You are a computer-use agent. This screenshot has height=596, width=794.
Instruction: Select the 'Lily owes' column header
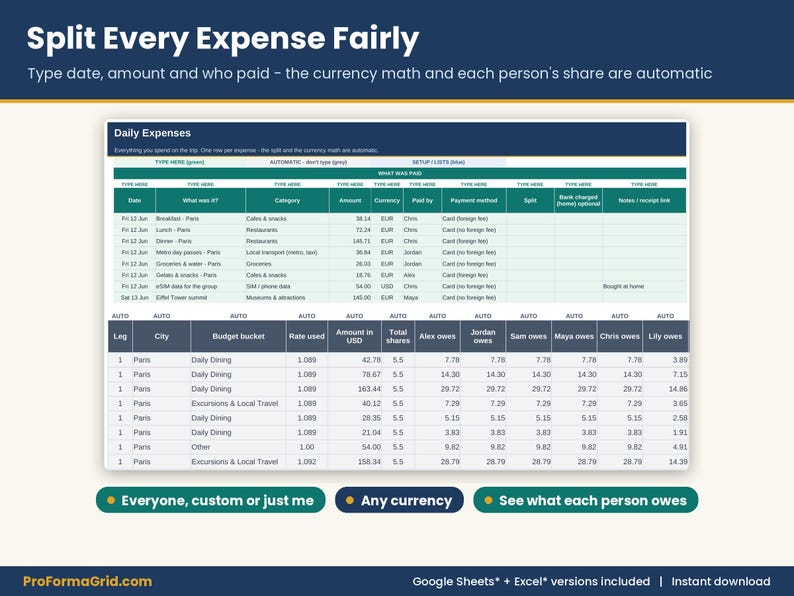pyautogui.click(x=665, y=336)
